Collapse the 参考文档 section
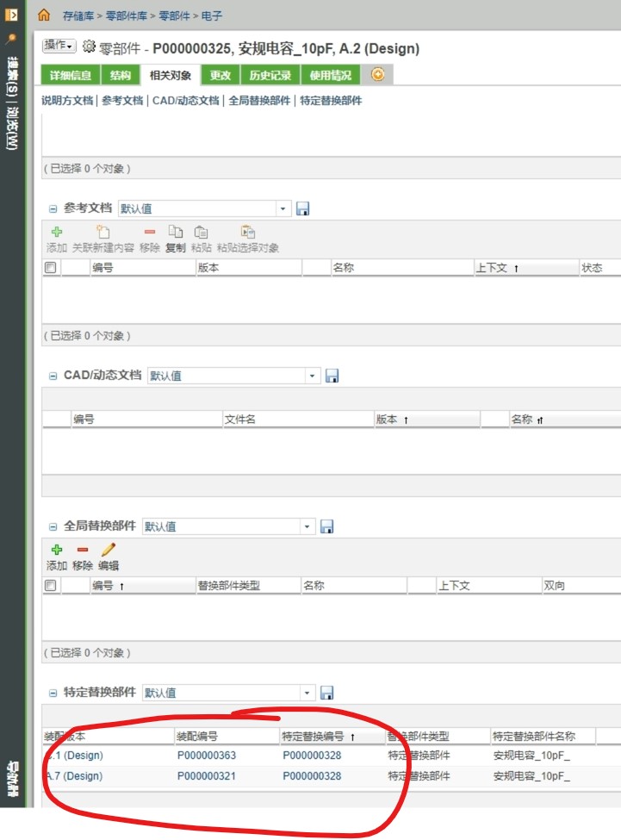Image resolution: width=621 pixels, height=840 pixels. coord(53,208)
